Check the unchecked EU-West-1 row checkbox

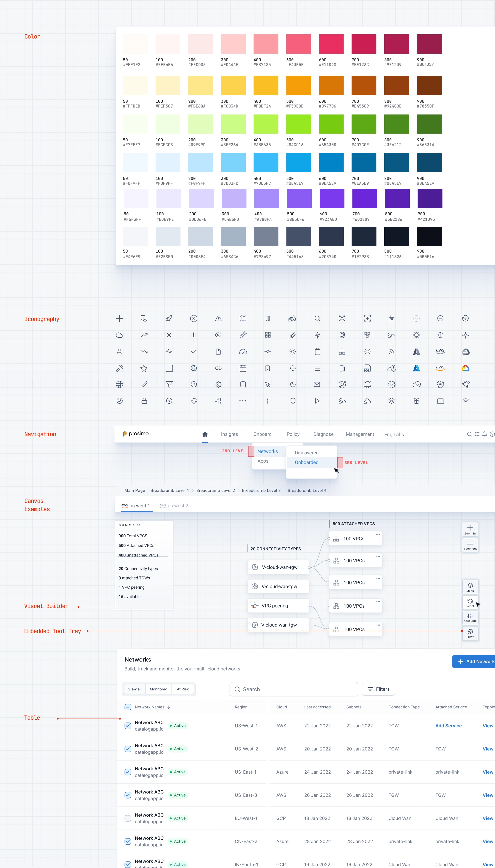click(128, 818)
